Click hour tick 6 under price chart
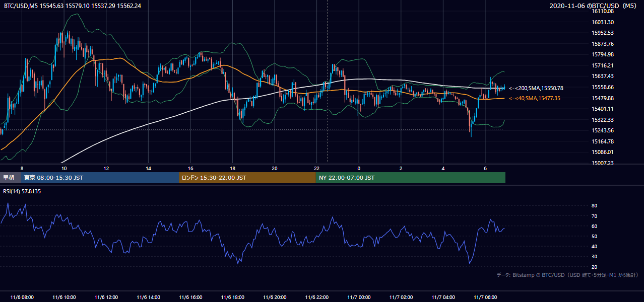Screen dimensions: 644x302 point(485,168)
